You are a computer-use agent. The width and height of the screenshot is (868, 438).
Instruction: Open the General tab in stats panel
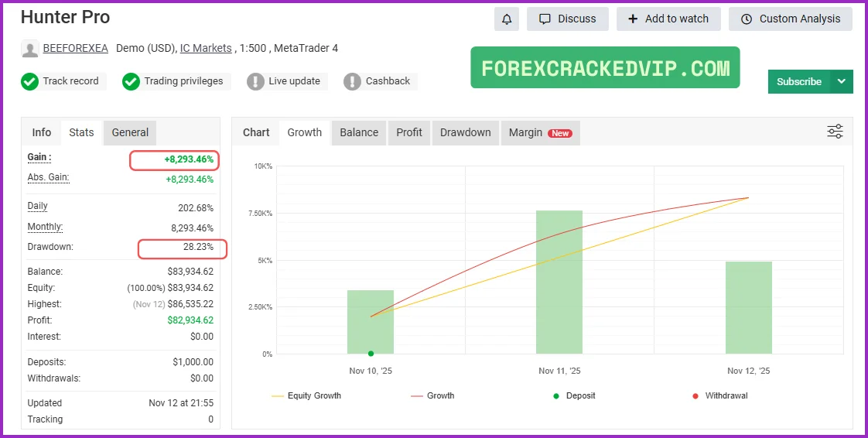pos(130,132)
